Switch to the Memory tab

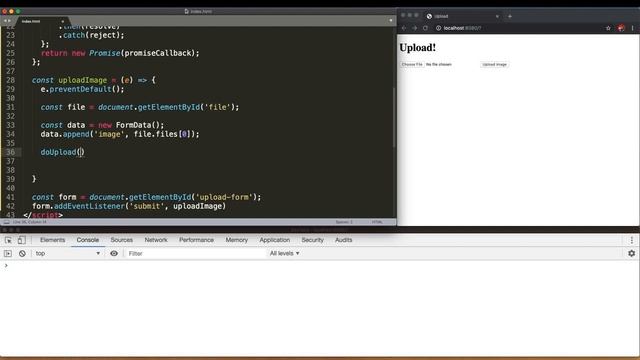(x=237, y=240)
